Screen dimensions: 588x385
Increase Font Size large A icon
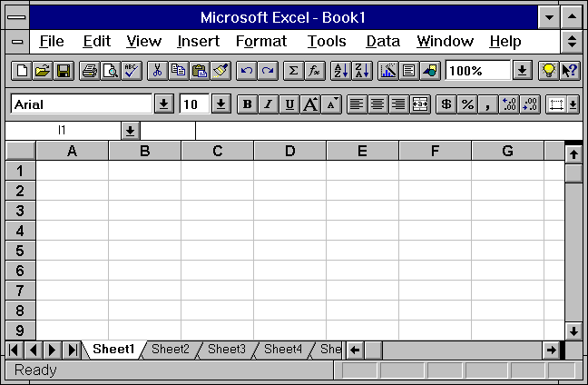tap(310, 104)
